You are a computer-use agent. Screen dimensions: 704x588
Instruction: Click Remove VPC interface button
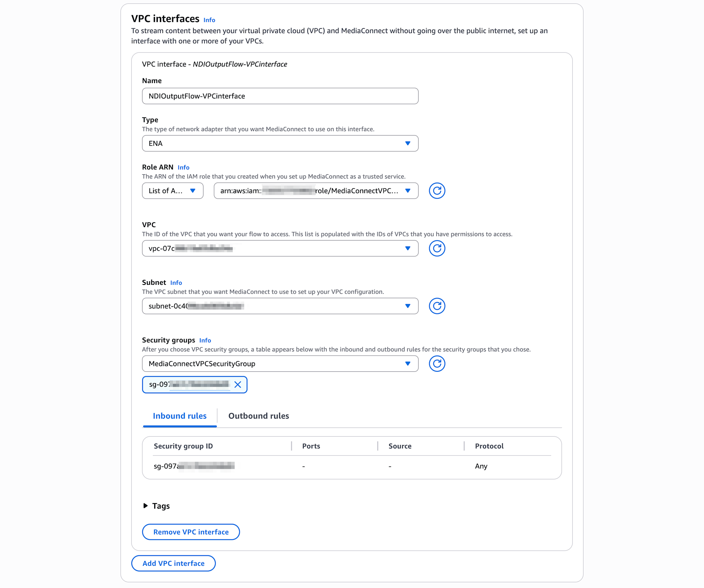[x=191, y=532]
